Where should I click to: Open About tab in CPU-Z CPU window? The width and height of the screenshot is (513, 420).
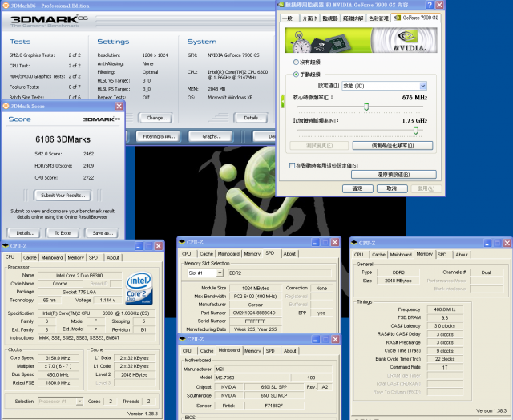(113, 258)
